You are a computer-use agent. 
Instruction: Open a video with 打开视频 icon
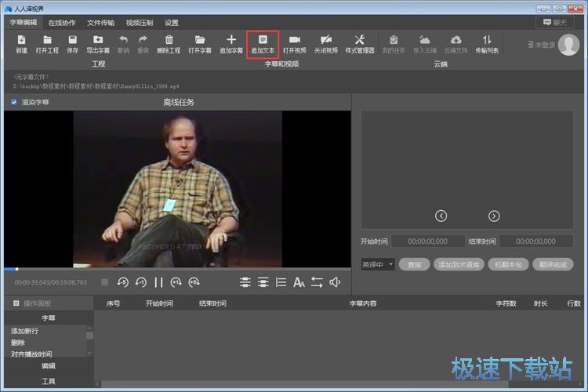[x=295, y=44]
